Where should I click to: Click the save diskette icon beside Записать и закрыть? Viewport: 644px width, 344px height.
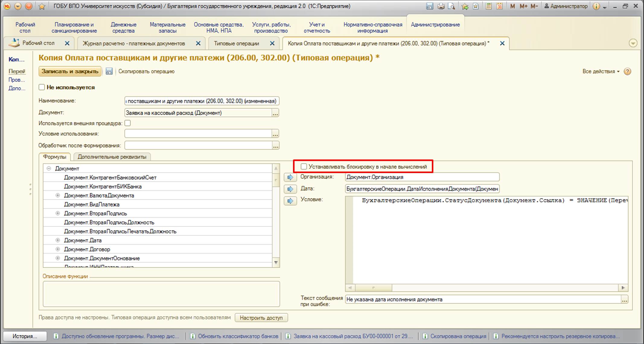[x=109, y=72]
